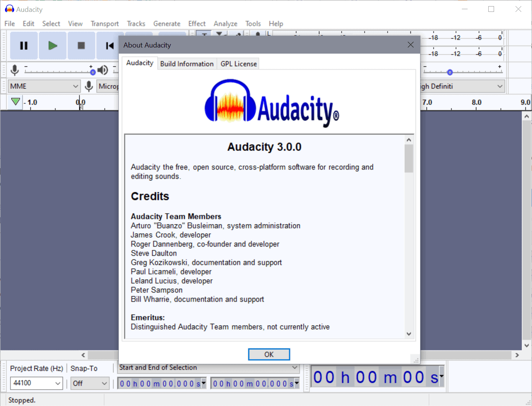Screen dimensions: 532x406
Task: Click the Audacity headphones logo in title bar
Action: point(10,9)
